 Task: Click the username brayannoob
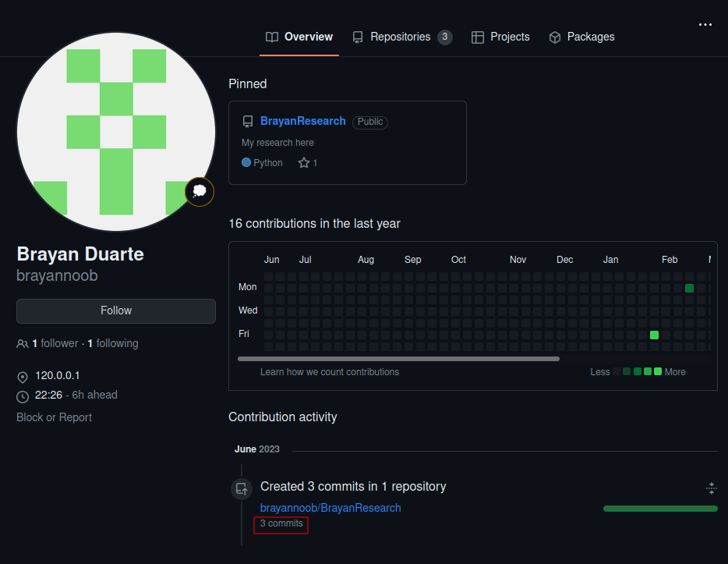(x=57, y=275)
